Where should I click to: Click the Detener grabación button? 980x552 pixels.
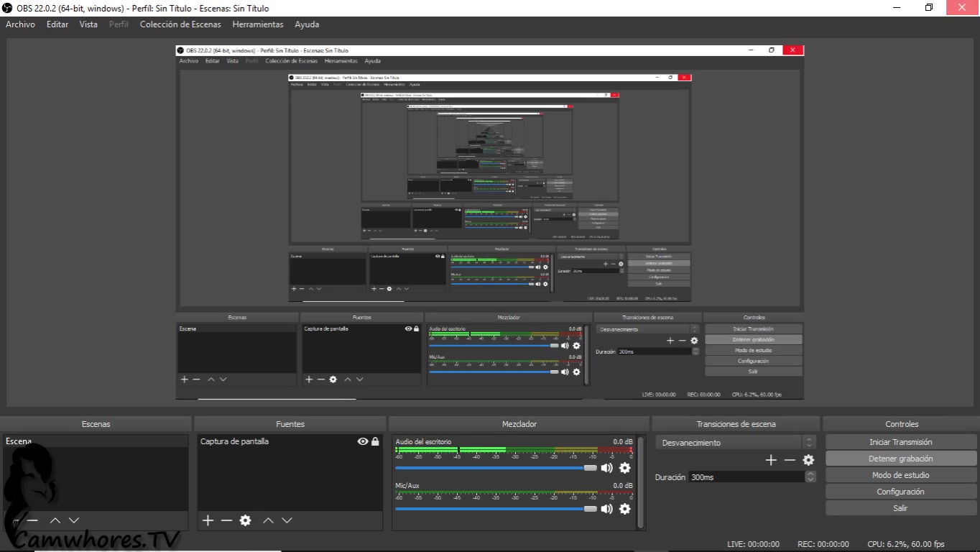pos(900,459)
